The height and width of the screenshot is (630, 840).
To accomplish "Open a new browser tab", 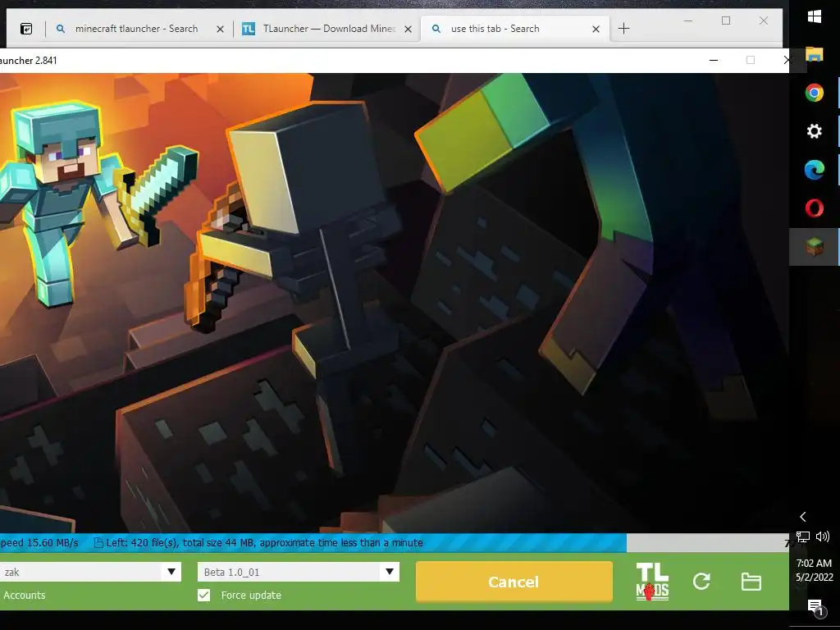I will point(623,29).
